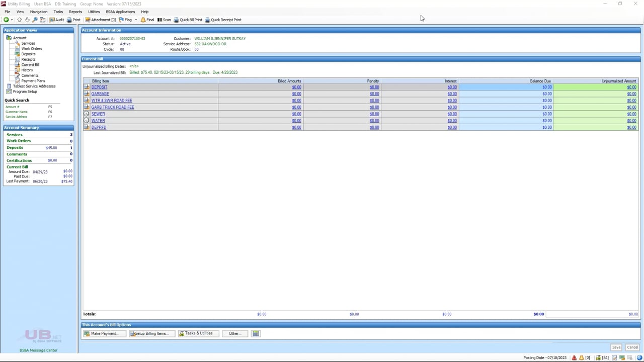644x362 pixels.
Task: Click the row icon next to WATER
Action: [x=87, y=121]
